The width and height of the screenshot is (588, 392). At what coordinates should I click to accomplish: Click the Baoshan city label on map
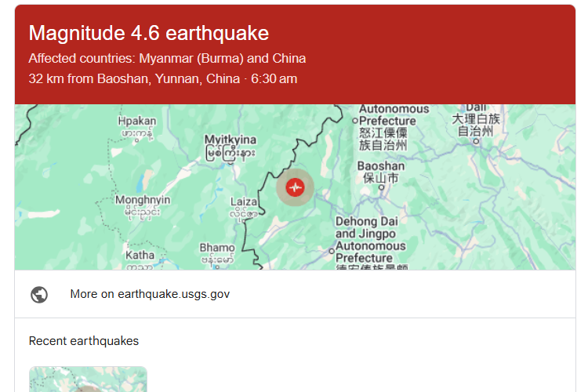(x=381, y=166)
